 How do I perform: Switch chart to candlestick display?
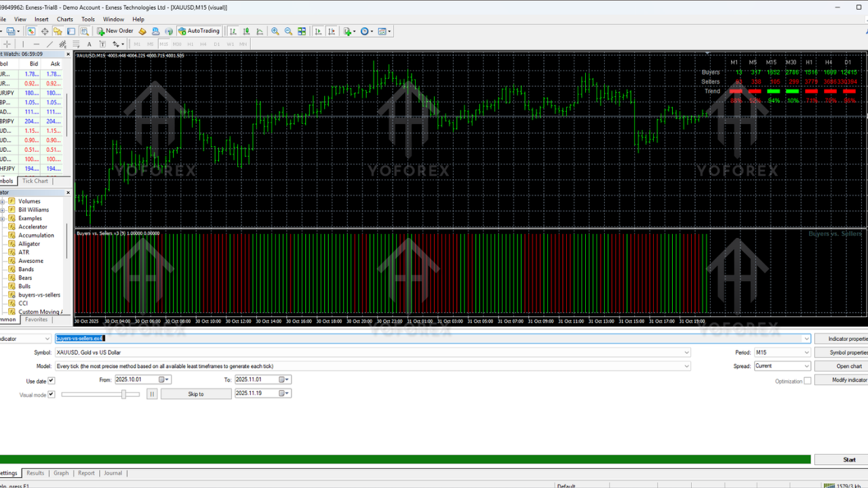(246, 31)
